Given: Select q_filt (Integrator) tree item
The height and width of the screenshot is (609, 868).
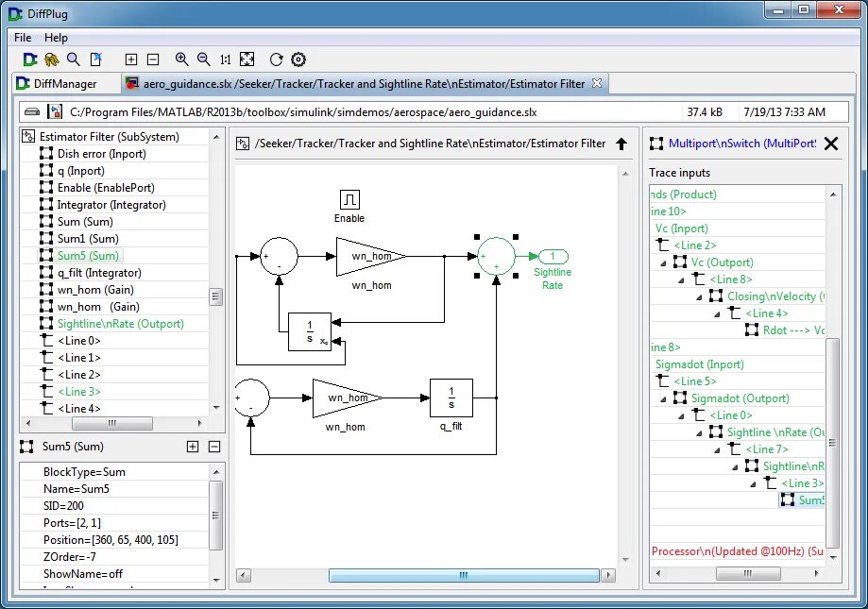Looking at the screenshot, I should tap(99, 273).
